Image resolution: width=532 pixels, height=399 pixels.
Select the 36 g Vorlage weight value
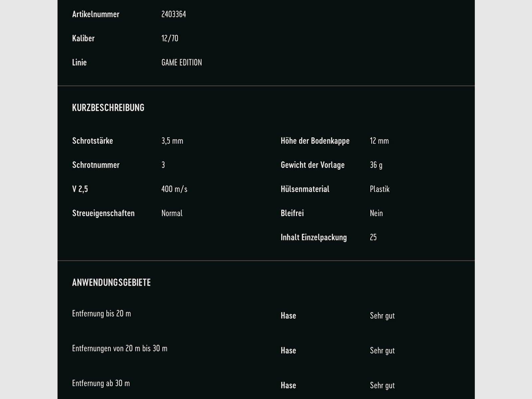tap(376, 165)
